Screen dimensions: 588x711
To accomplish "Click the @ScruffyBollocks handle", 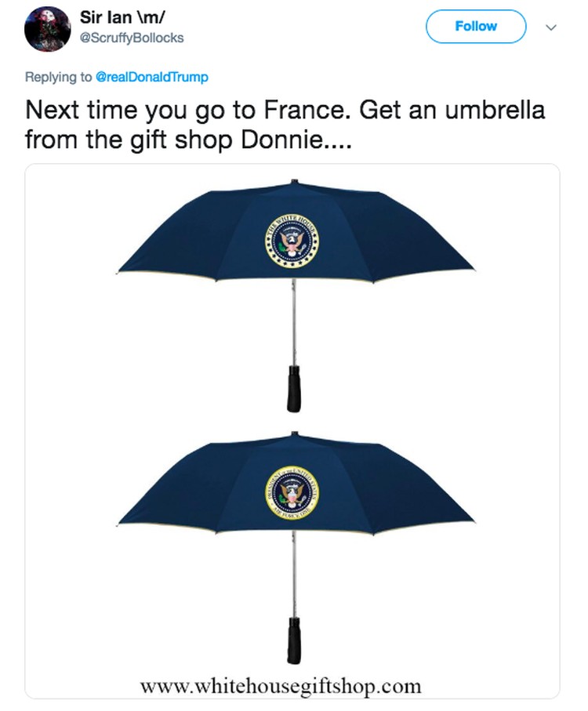I will click(x=132, y=38).
